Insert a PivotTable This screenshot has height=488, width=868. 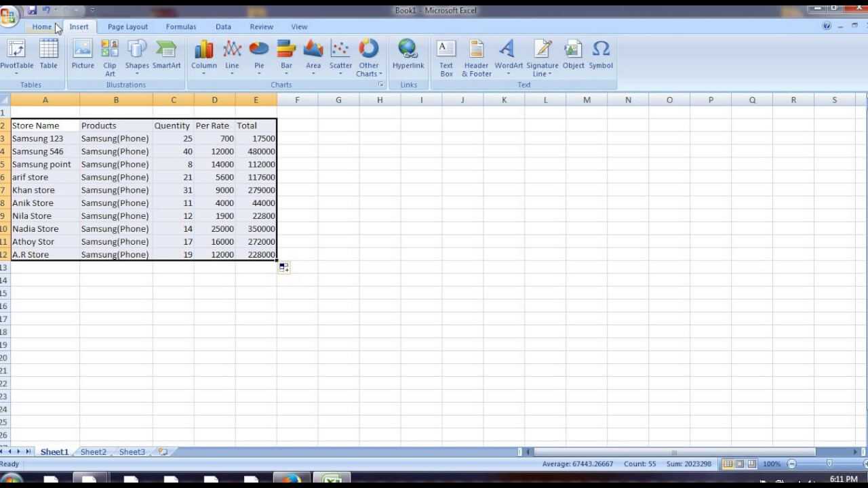pos(16,57)
